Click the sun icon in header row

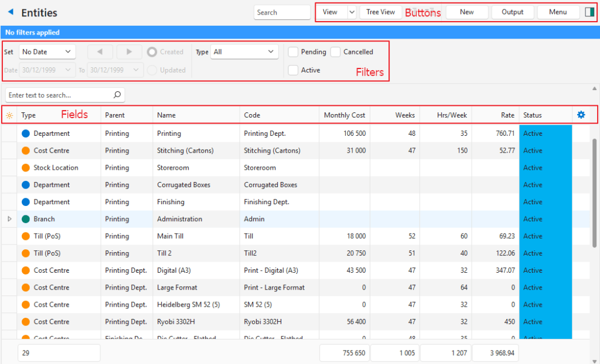coord(9,115)
